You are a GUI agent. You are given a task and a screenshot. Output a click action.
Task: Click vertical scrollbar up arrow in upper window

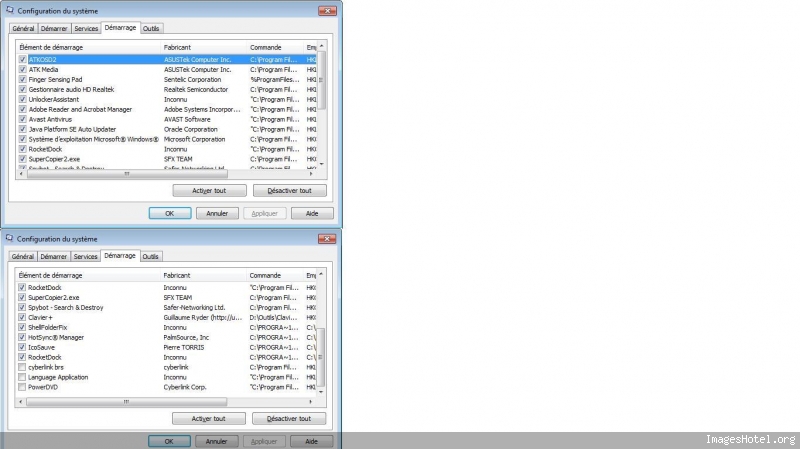(x=321, y=46)
